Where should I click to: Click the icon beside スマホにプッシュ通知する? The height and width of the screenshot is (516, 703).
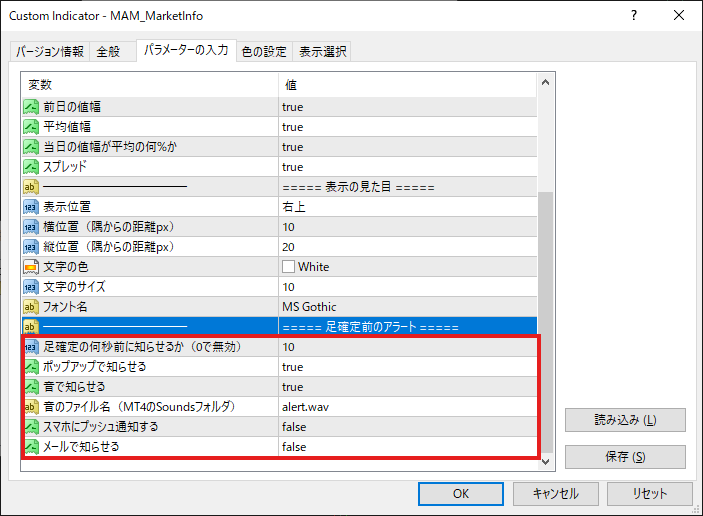[x=31, y=426]
